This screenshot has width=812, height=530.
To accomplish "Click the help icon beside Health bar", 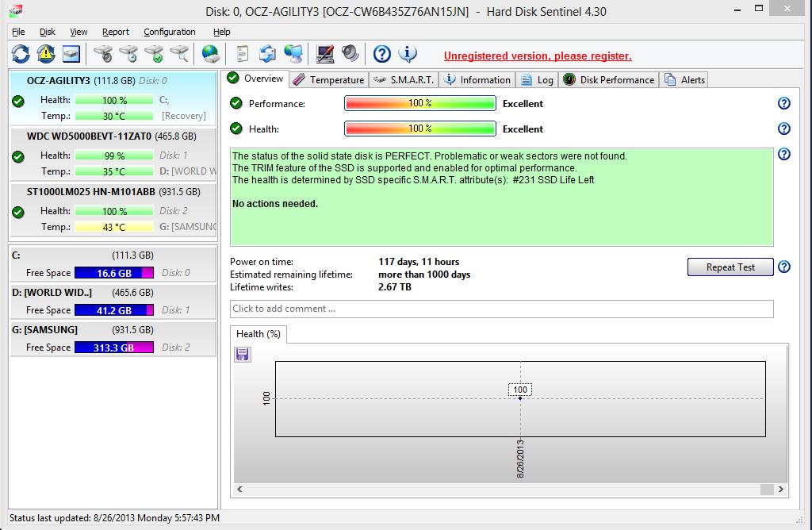I will point(784,129).
